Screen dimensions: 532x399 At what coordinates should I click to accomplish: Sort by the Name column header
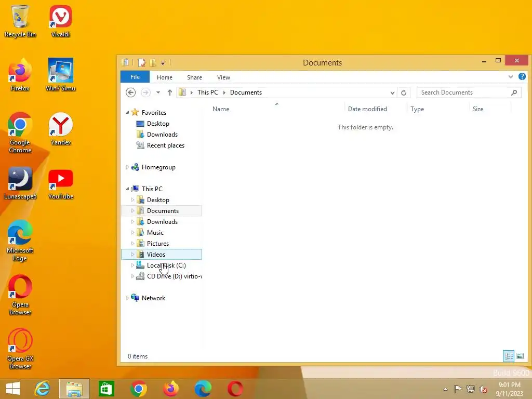click(x=276, y=109)
